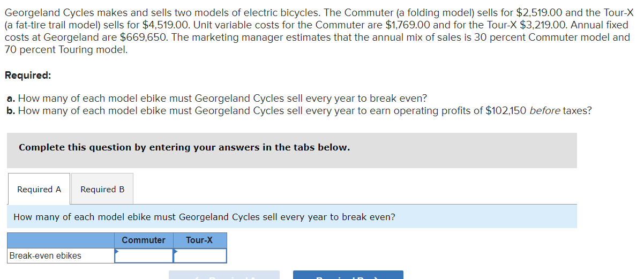Click the bold Required: heading

coord(28,75)
